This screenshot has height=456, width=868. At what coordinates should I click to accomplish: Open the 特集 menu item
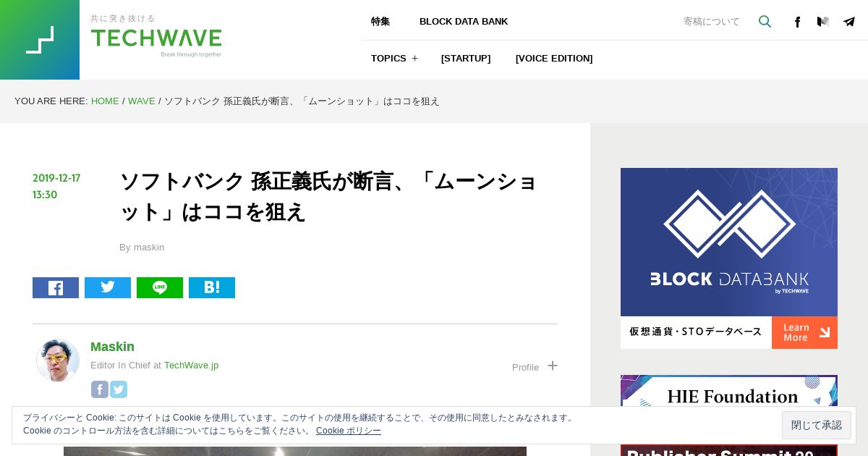(x=380, y=22)
